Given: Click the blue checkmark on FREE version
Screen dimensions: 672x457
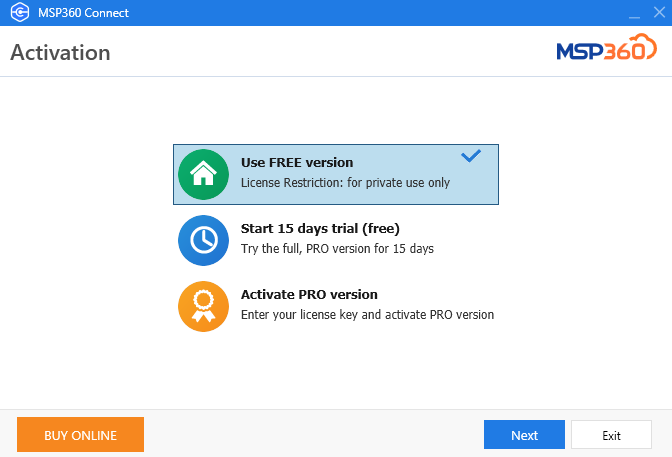Looking at the screenshot, I should click(x=471, y=156).
